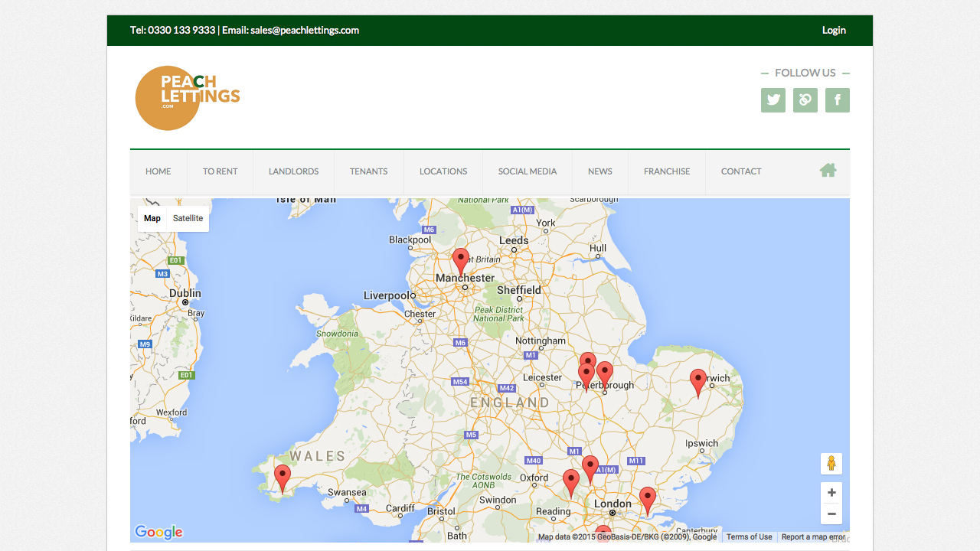The height and width of the screenshot is (551, 980).
Task: Click Report a map error link
Action: coord(813,537)
